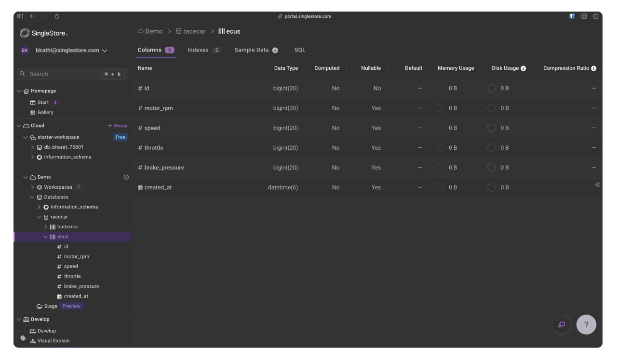Click the info icon beside Sample Data
The width and height of the screenshot is (617, 364).
(275, 50)
